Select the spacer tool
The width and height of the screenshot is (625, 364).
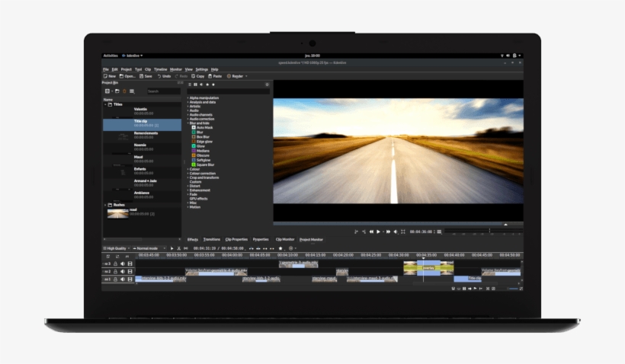click(186, 248)
